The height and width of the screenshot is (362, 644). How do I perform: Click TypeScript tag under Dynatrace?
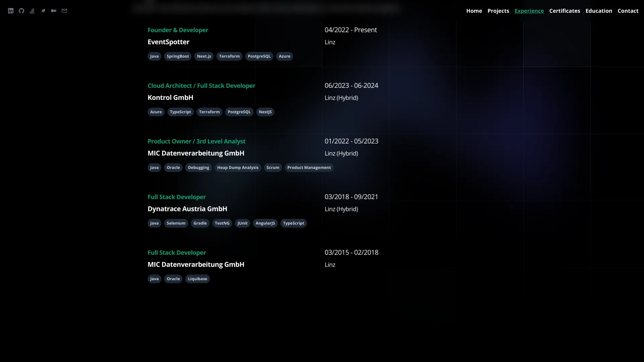pyautogui.click(x=293, y=223)
